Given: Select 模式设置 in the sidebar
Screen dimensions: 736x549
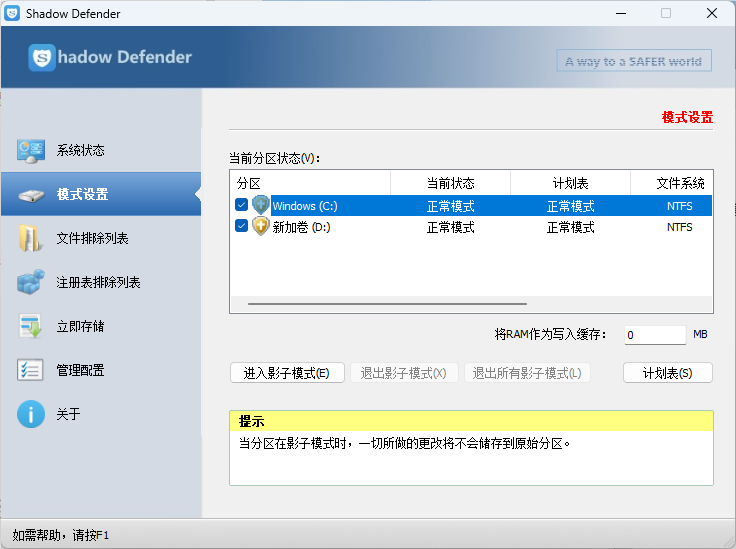Looking at the screenshot, I should point(101,194).
